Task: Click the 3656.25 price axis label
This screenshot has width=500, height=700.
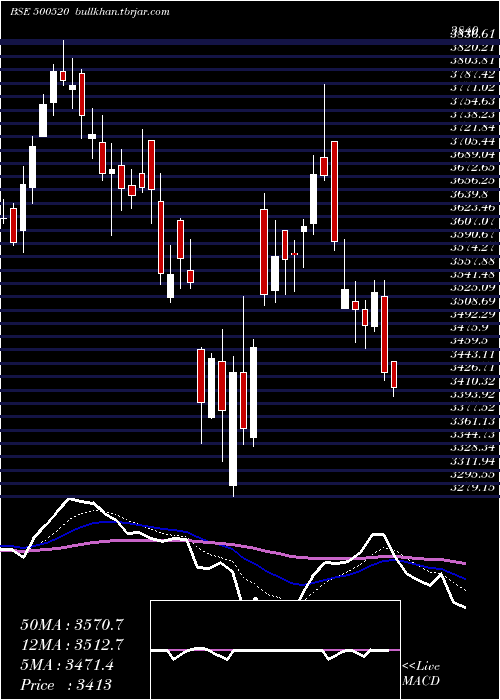Action: [x=472, y=181]
